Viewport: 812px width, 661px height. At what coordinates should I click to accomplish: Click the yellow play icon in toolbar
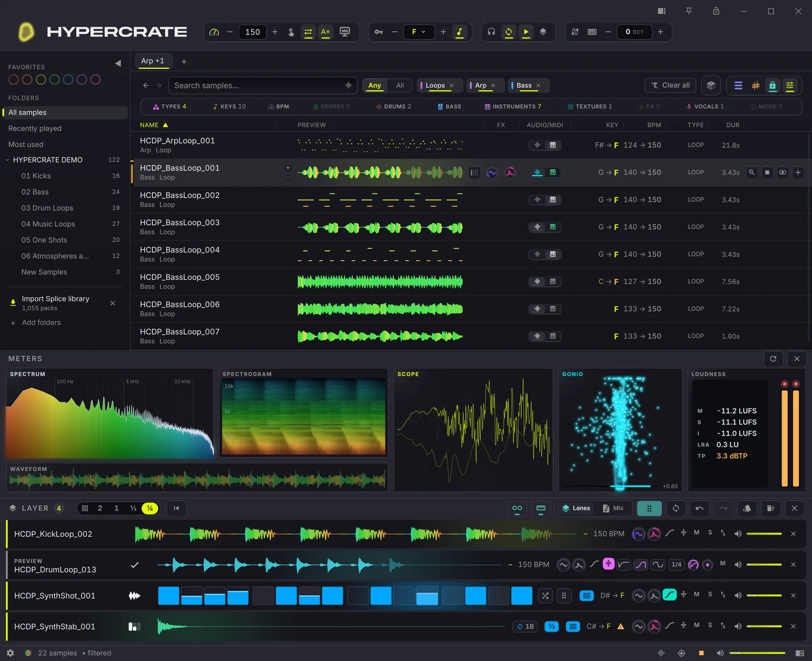click(x=526, y=32)
